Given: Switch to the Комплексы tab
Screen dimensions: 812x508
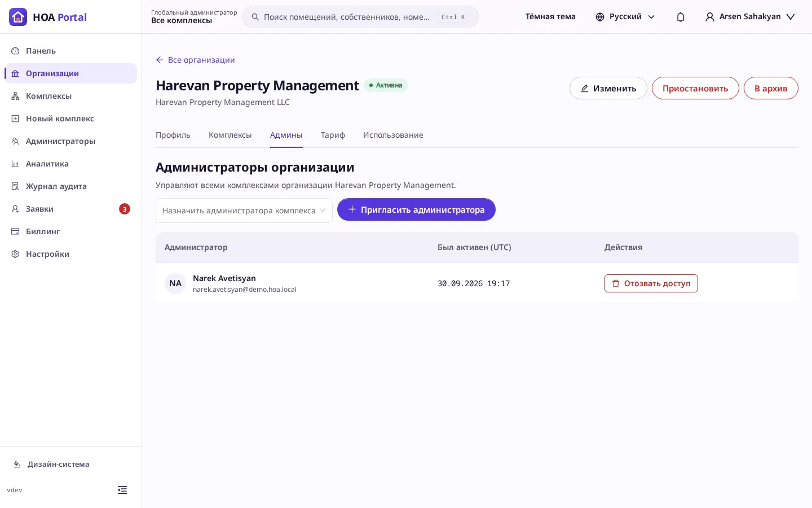Looking at the screenshot, I should point(230,135).
